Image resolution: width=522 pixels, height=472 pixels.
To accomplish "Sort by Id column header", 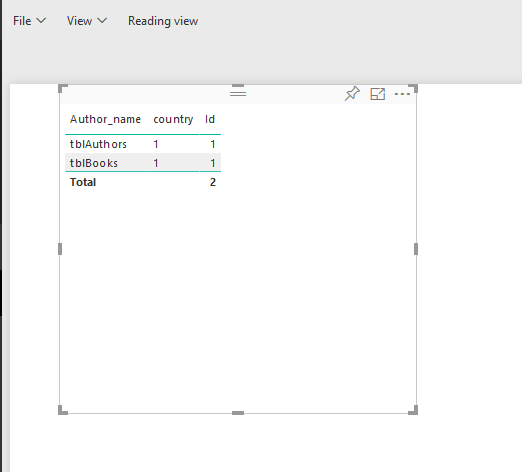I will pos(210,119).
